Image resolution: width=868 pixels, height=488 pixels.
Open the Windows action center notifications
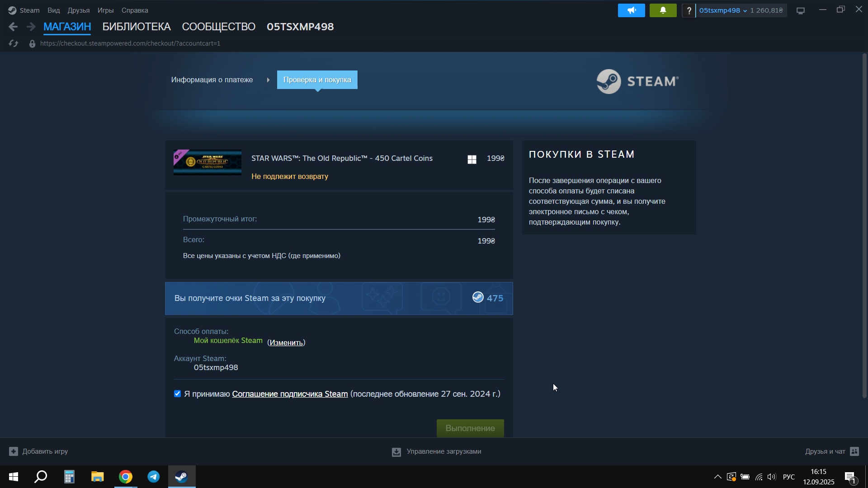point(850,477)
